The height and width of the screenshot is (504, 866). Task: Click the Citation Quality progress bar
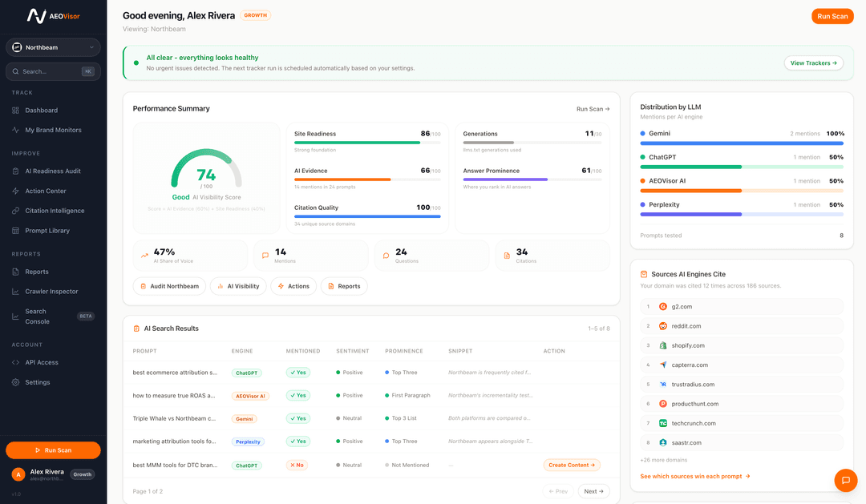pos(367,216)
